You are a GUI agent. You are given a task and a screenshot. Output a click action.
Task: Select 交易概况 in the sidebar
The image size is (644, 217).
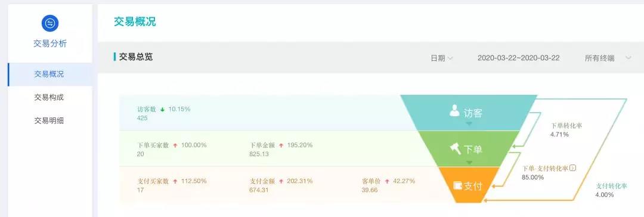(x=49, y=75)
